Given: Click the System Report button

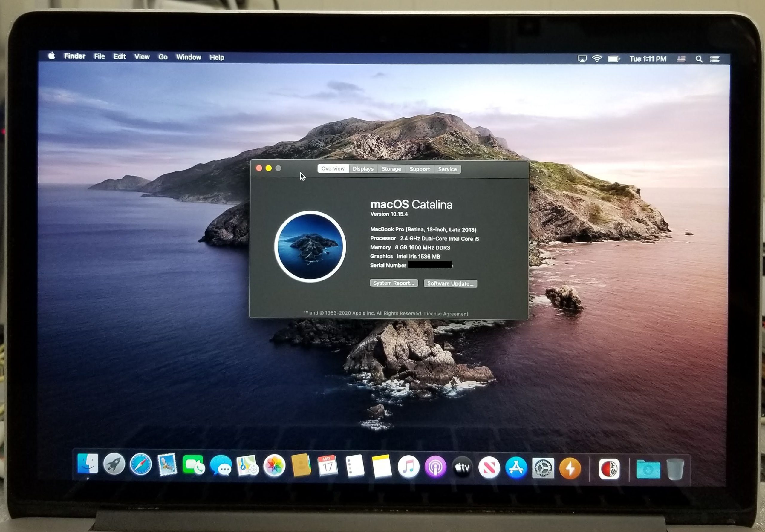Looking at the screenshot, I should 394,283.
